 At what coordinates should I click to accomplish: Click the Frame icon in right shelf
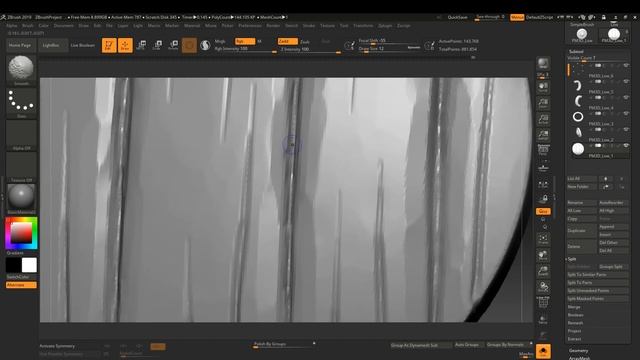point(543,240)
